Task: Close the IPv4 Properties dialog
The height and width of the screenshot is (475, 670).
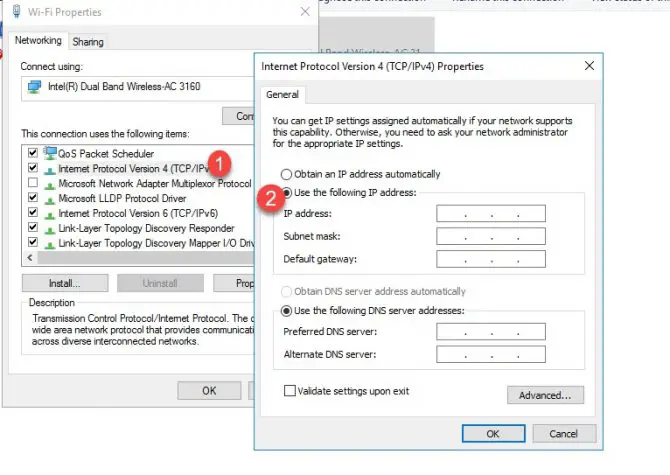Action: (589, 66)
